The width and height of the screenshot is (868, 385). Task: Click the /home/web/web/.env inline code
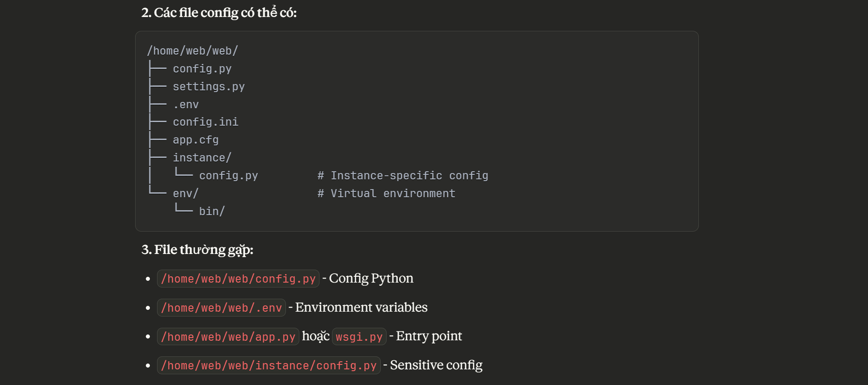coord(221,308)
